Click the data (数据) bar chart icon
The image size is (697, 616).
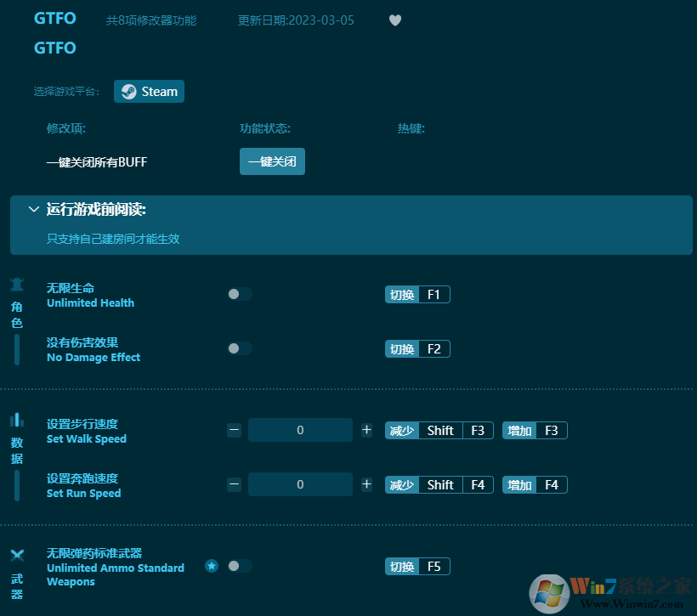pos(17,420)
